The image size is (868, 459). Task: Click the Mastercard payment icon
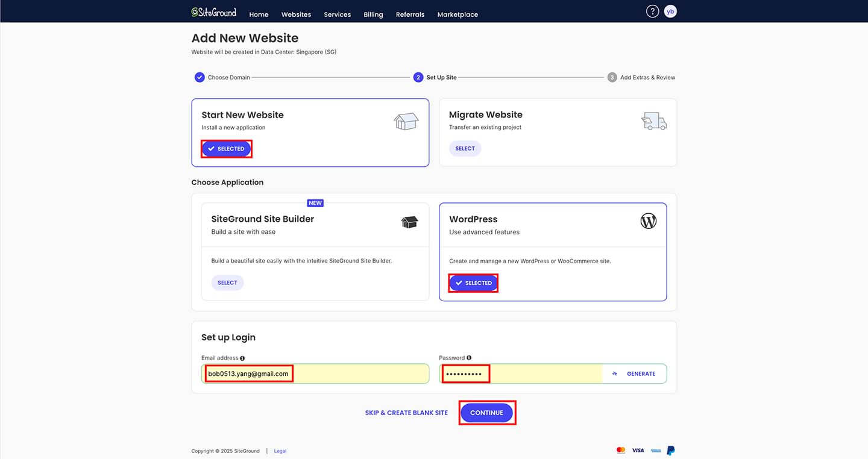[621, 451]
